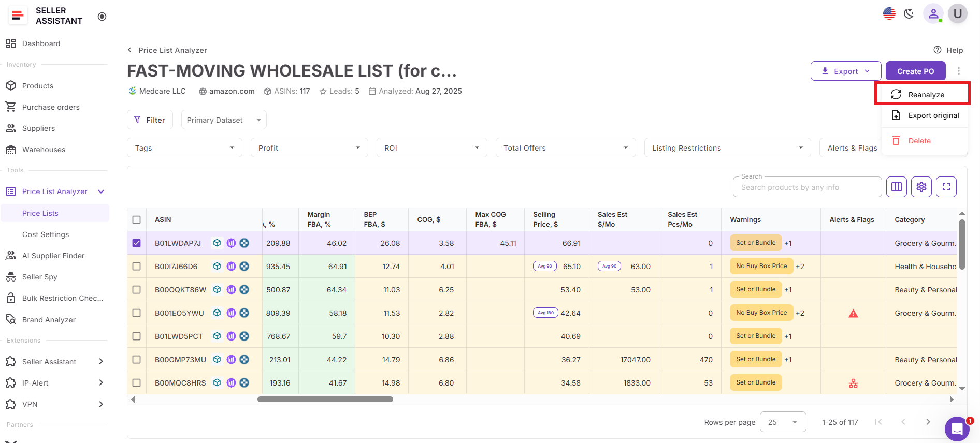Select Delete from the options menu

point(925,141)
